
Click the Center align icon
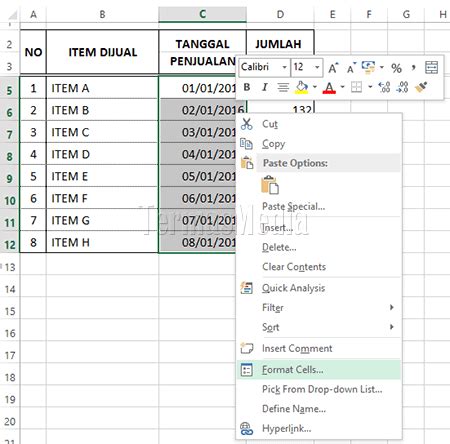[283, 87]
